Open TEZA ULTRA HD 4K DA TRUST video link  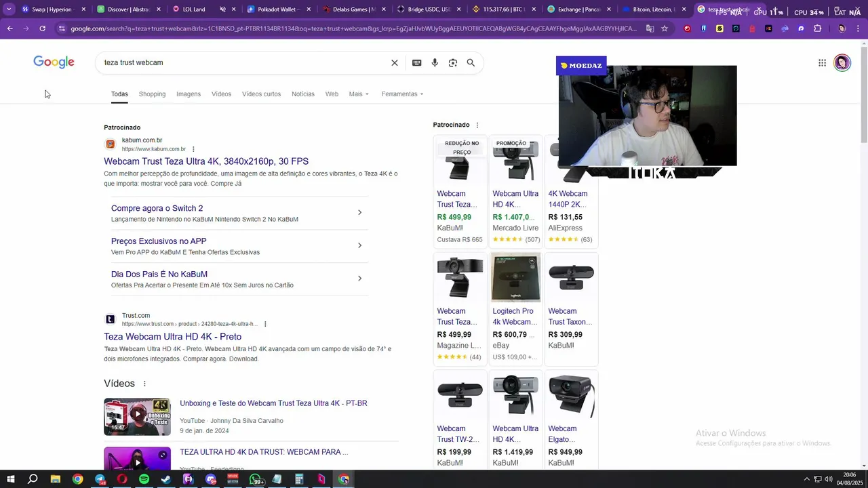pos(264,452)
